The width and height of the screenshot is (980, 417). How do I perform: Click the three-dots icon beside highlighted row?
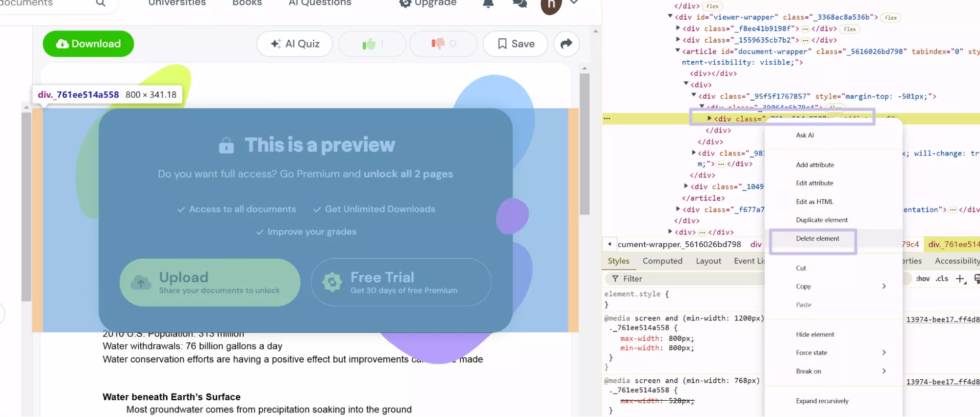607,119
